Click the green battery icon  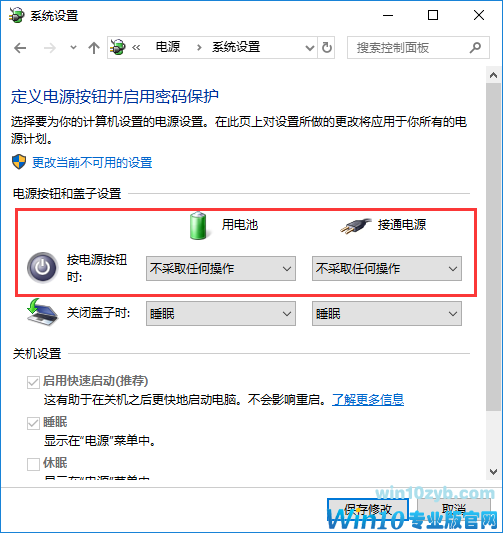[x=198, y=225]
